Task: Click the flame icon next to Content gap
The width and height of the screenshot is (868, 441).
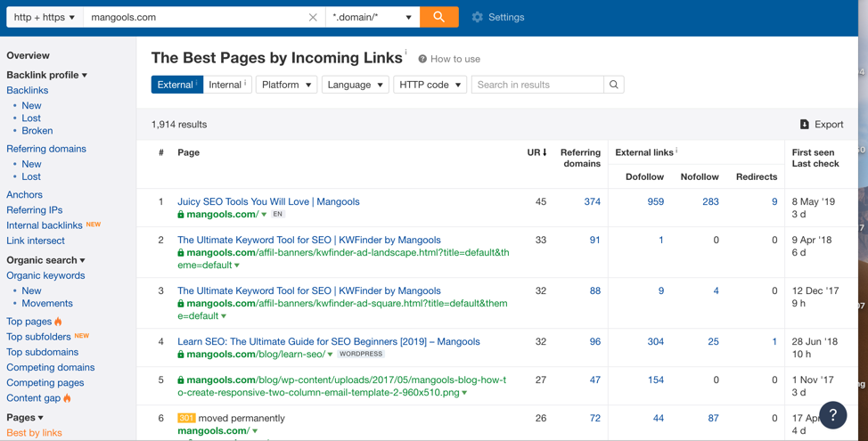Action: tap(67, 398)
